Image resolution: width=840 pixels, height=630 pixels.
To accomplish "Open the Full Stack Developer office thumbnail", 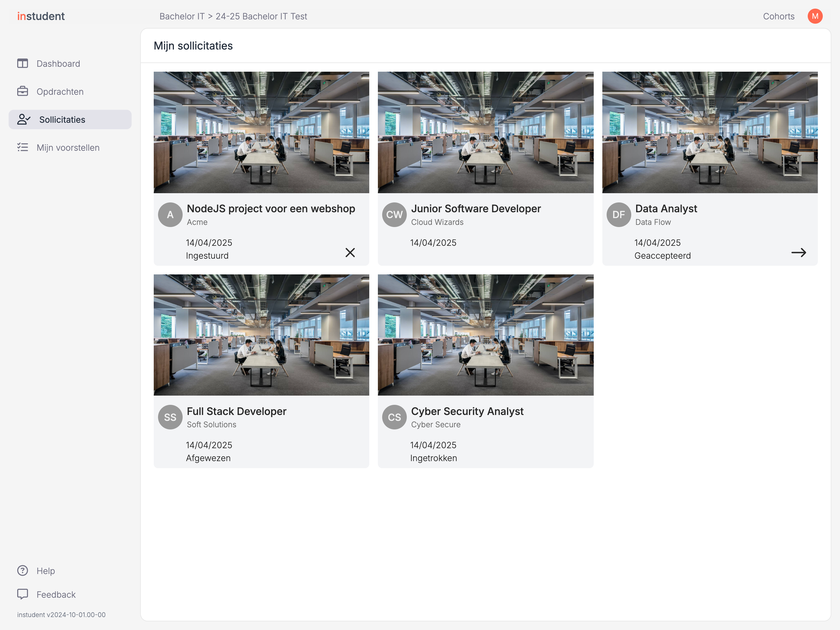I will pos(261,335).
